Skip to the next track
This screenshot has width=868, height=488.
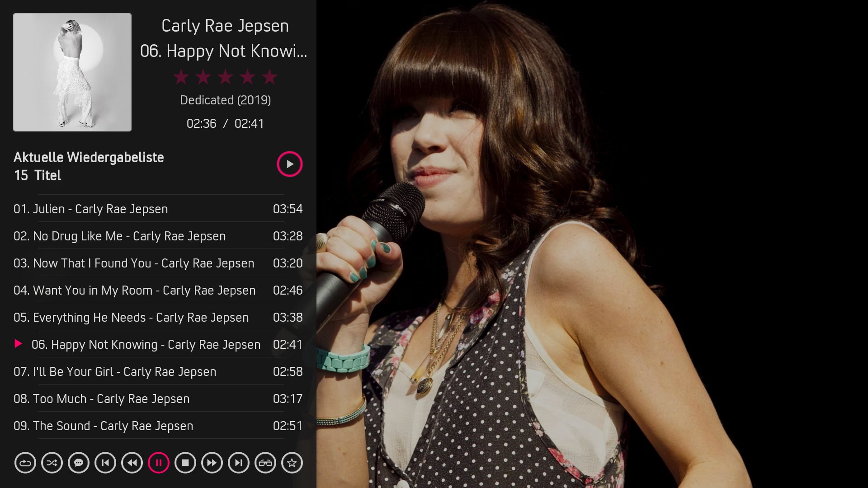click(239, 463)
